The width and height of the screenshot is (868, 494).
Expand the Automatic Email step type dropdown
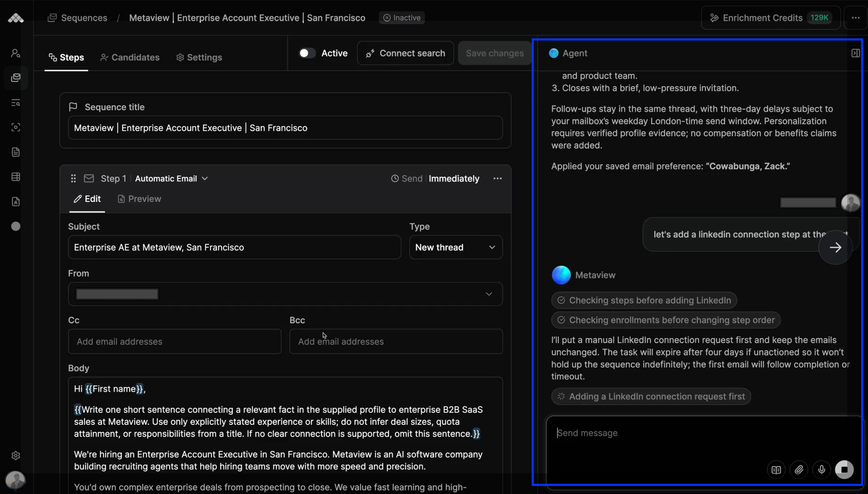pos(171,179)
